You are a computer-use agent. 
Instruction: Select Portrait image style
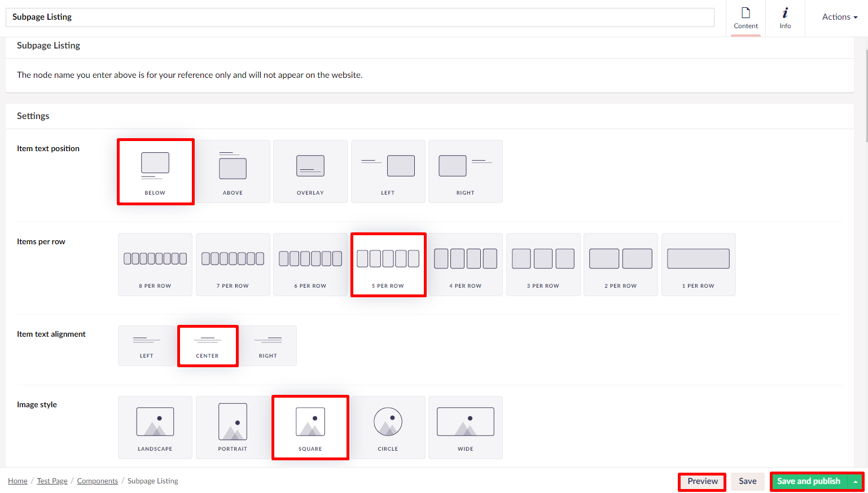(x=233, y=428)
